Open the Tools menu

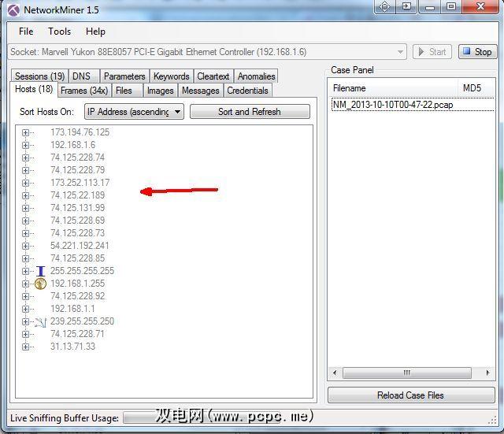(60, 32)
